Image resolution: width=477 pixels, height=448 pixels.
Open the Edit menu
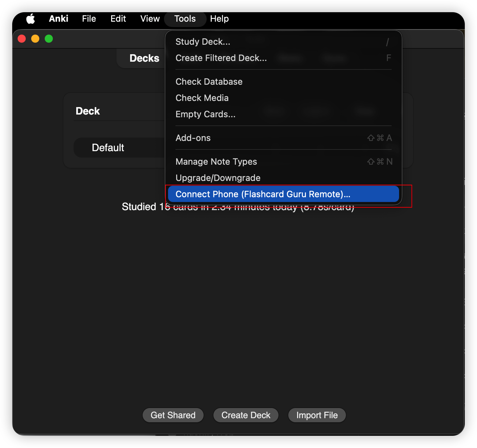tap(118, 19)
